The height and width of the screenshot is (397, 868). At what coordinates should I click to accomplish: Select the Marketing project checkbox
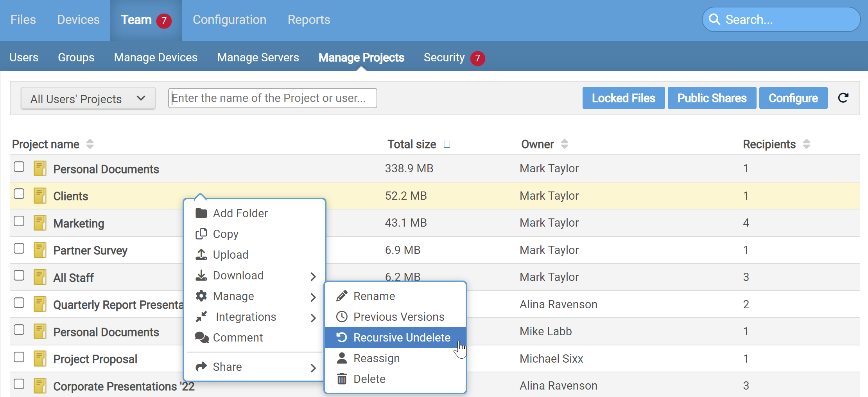tap(19, 221)
